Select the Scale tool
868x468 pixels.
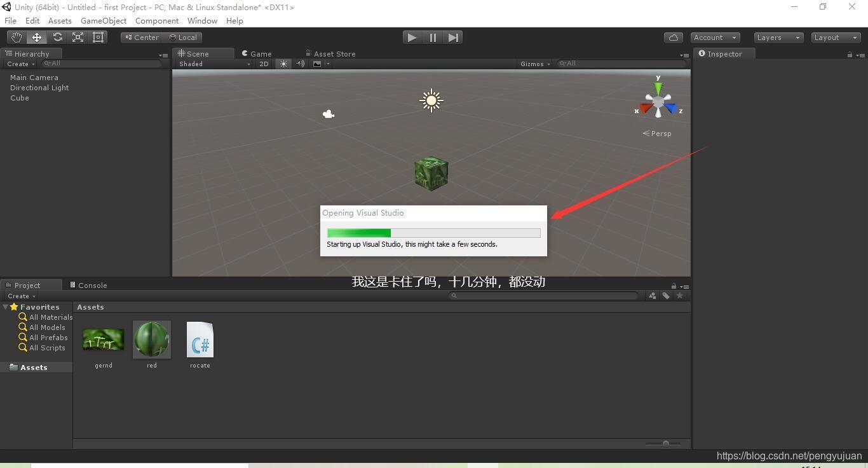pyautogui.click(x=78, y=38)
